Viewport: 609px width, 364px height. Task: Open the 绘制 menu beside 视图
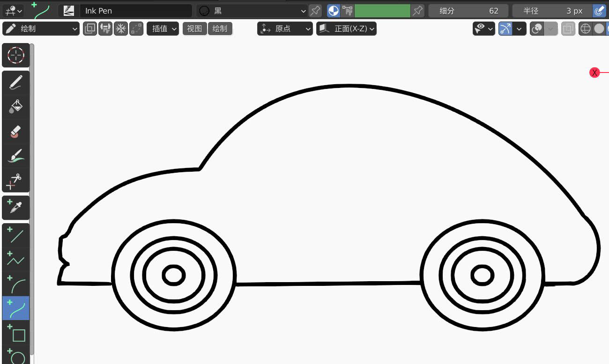(220, 29)
